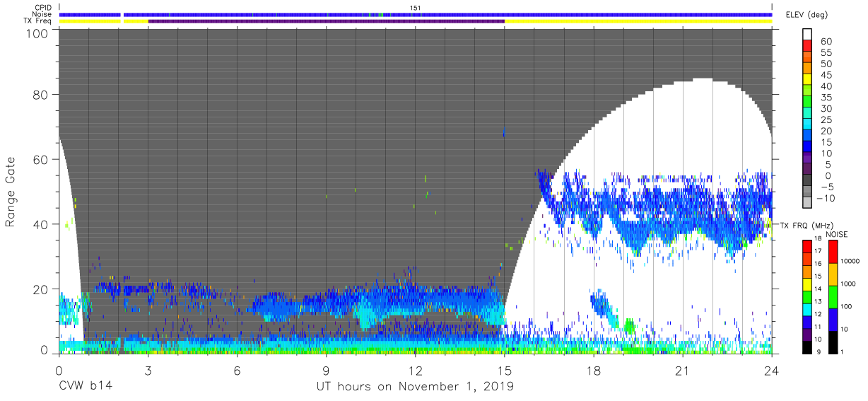Click y-axis tick label 100
The height and width of the screenshot is (401, 868).
tap(38, 33)
